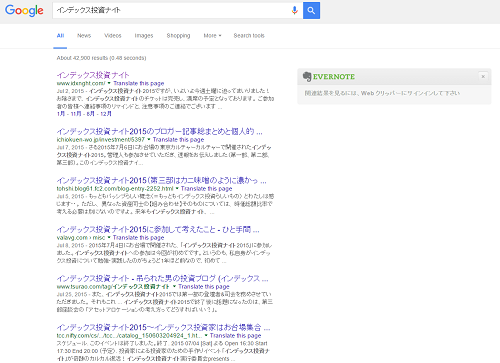Screen dimensions: 500x363
Task: Start voice search with microphone icon
Action: point(294,10)
